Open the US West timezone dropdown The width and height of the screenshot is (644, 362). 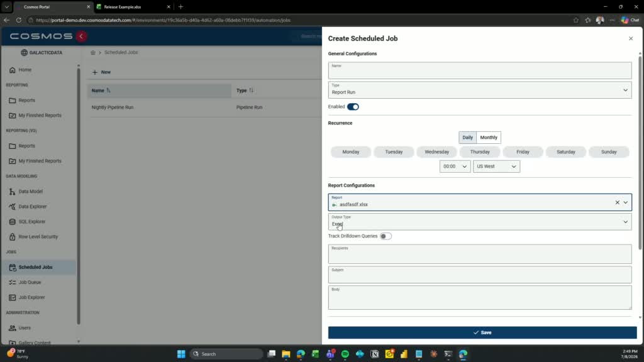pos(496,166)
